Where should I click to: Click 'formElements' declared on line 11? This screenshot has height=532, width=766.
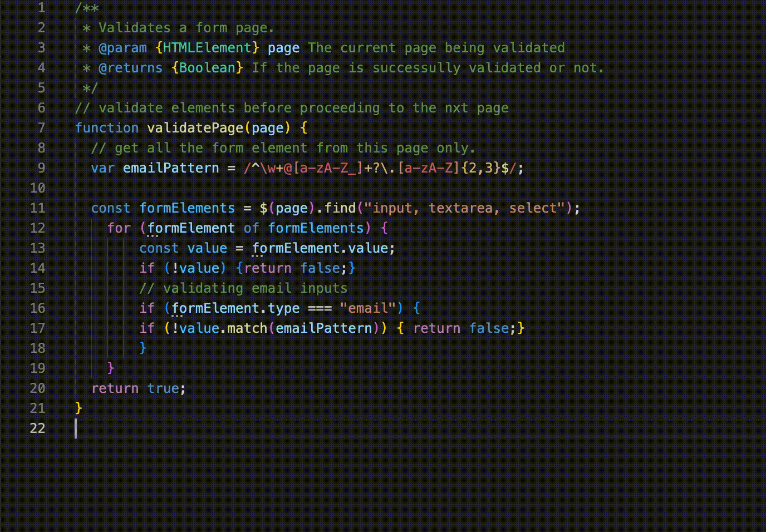click(x=187, y=208)
